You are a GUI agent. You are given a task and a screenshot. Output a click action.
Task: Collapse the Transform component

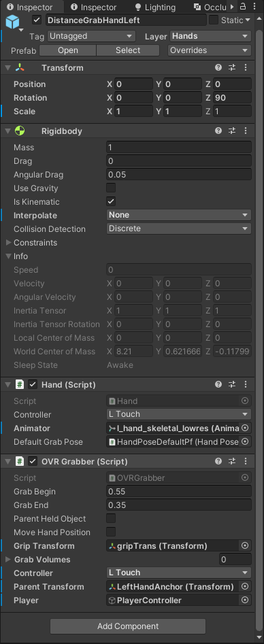(7, 68)
